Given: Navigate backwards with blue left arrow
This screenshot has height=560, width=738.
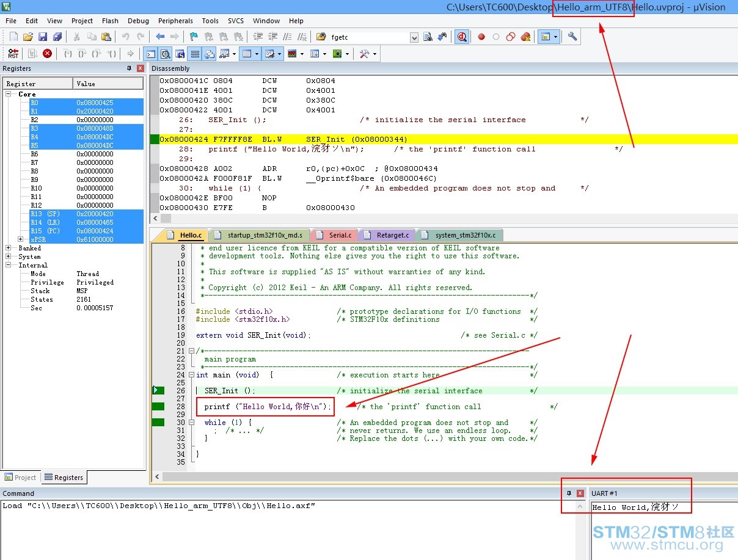Looking at the screenshot, I should [160, 37].
